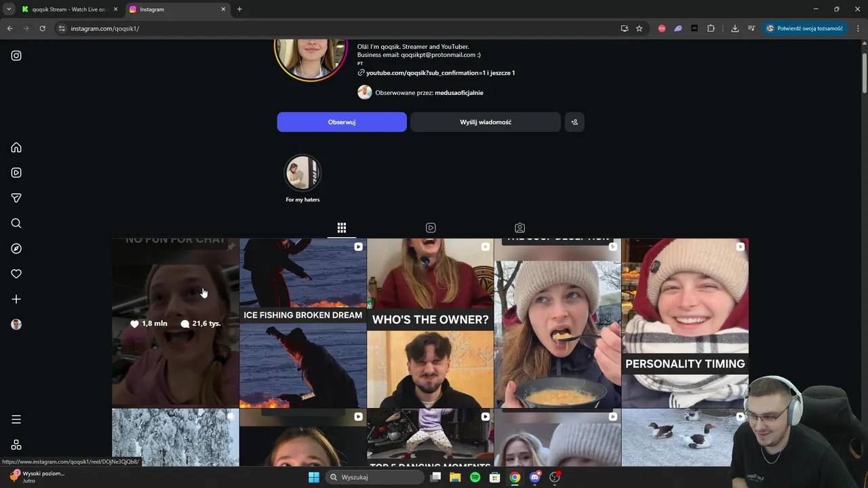Open Notifications heart icon in sidebar
This screenshot has width=868, height=488.
[x=16, y=274]
